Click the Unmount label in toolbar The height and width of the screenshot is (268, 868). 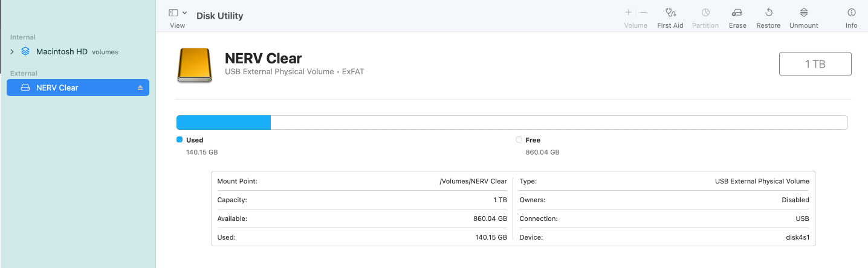tap(803, 25)
